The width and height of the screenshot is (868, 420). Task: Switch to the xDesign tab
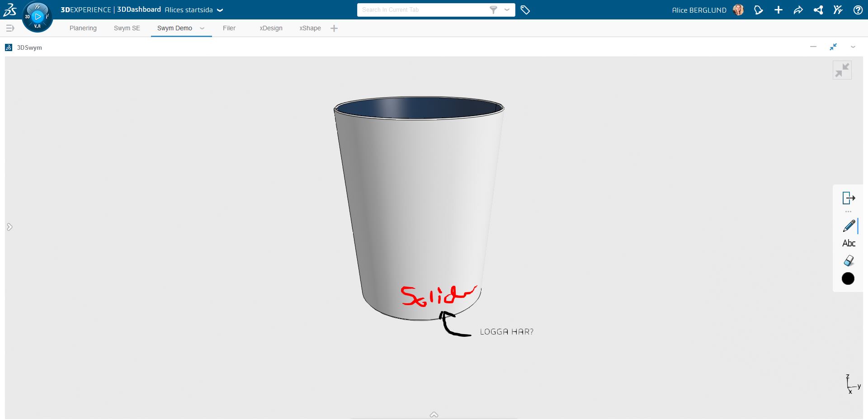tap(271, 28)
